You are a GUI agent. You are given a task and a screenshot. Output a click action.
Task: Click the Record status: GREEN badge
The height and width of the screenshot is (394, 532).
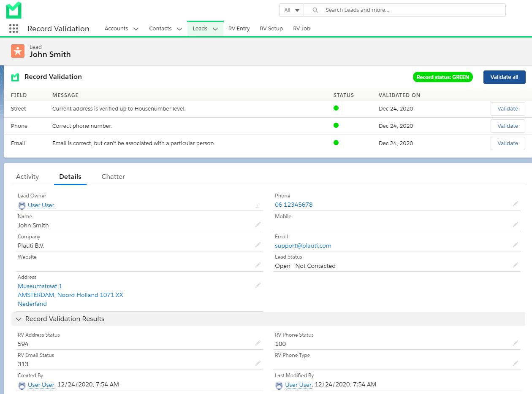[443, 77]
